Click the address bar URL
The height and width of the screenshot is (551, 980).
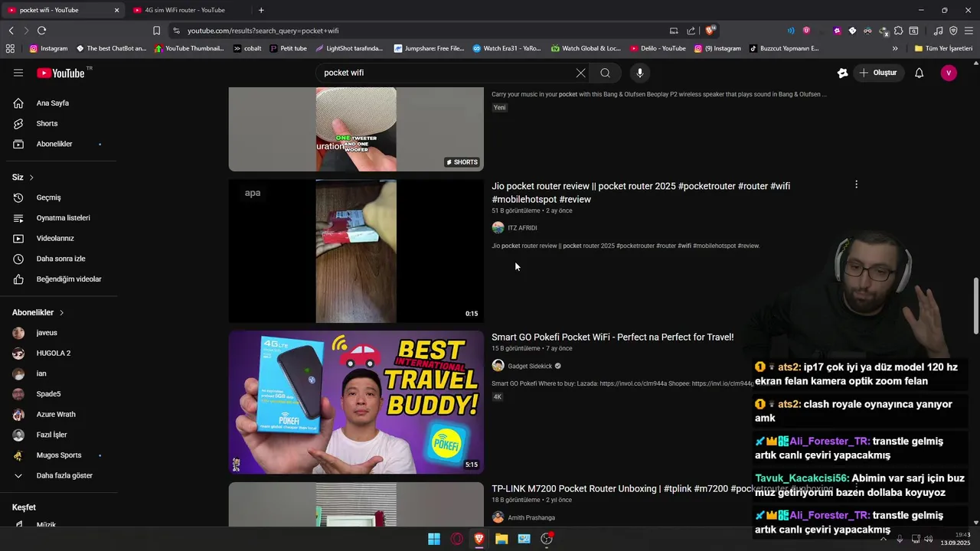click(x=263, y=31)
